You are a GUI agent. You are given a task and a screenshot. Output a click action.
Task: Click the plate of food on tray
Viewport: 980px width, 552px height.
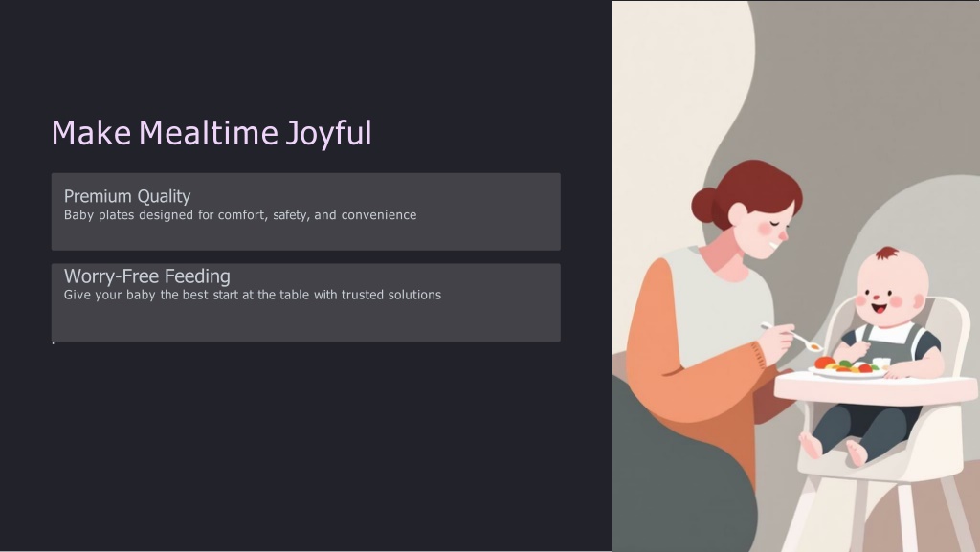[846, 367]
